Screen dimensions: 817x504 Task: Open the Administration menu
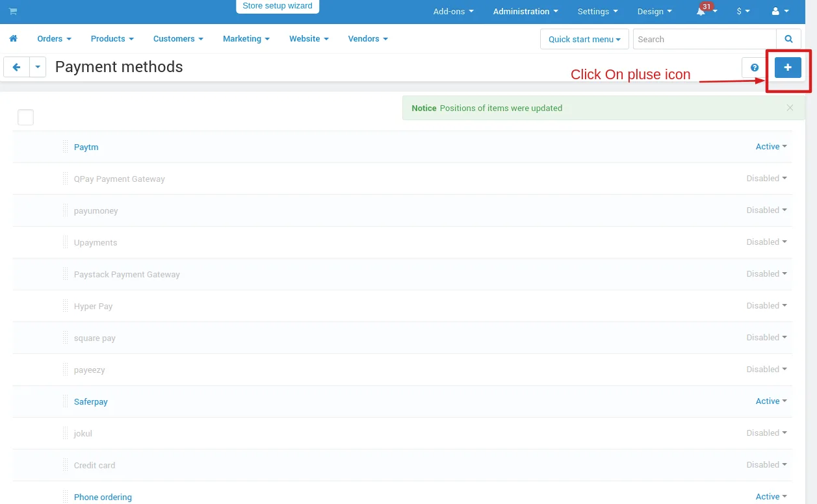[x=525, y=12]
